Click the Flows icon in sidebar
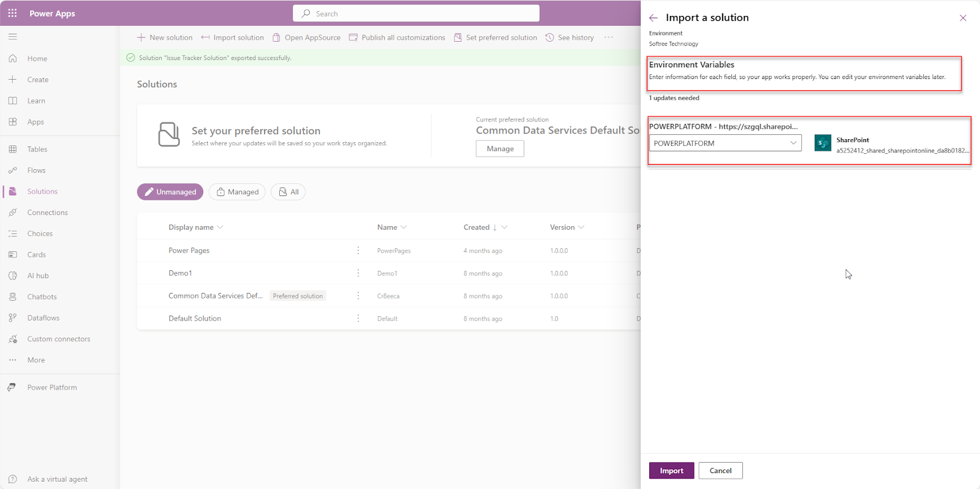Screen dimensions: 980x489 tap(13, 170)
